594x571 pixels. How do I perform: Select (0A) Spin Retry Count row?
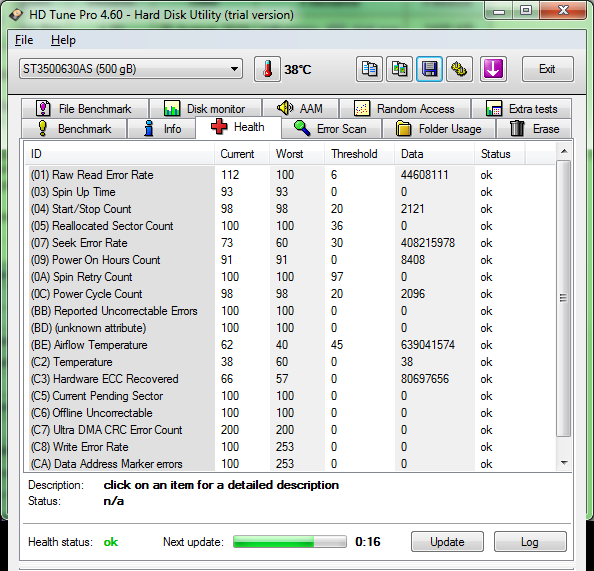(x=290, y=277)
